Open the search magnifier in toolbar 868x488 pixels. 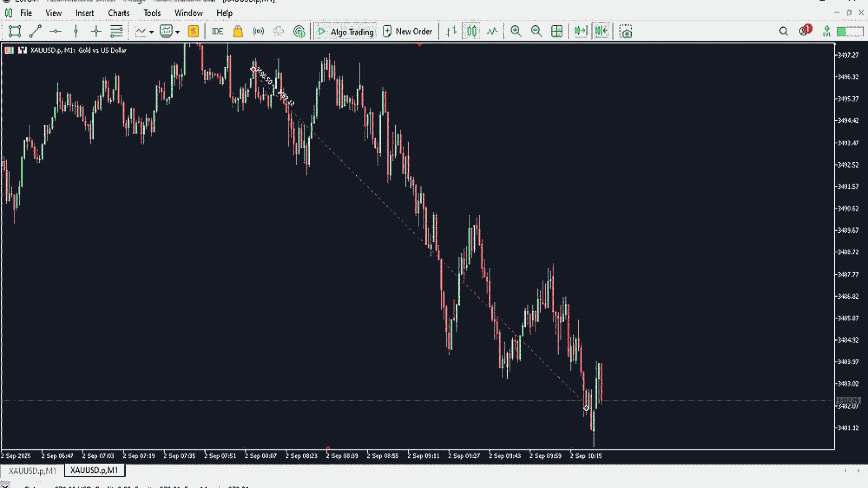783,31
